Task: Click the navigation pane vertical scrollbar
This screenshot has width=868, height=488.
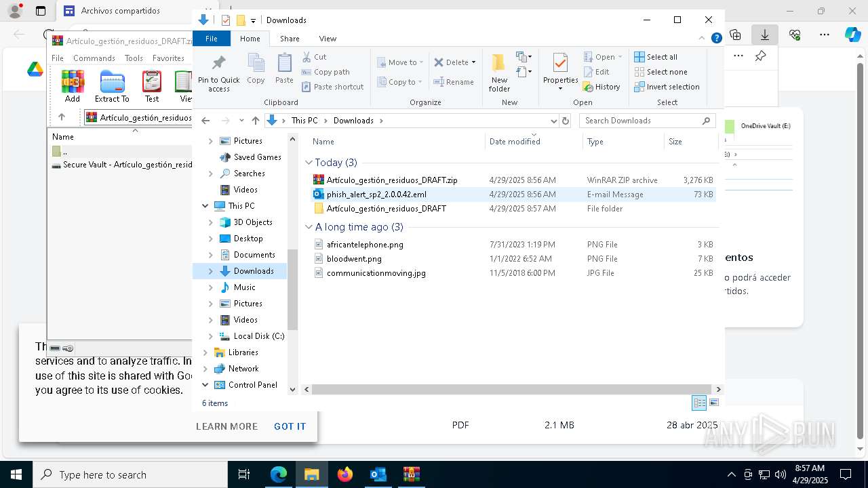Action: click(293, 289)
